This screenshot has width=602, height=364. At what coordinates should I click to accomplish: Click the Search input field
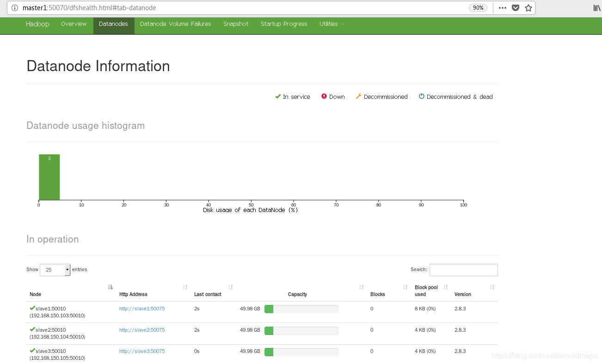tap(464, 270)
